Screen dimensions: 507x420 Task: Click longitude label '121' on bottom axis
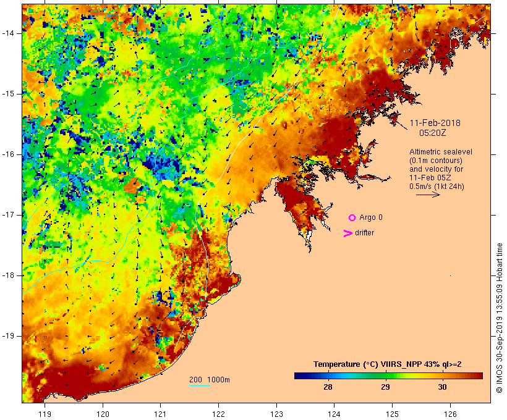click(161, 414)
